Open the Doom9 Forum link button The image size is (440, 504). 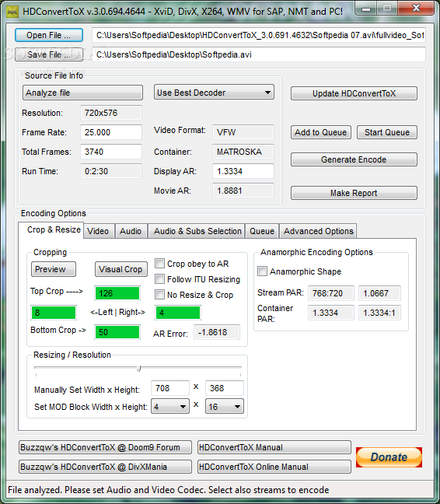[105, 447]
